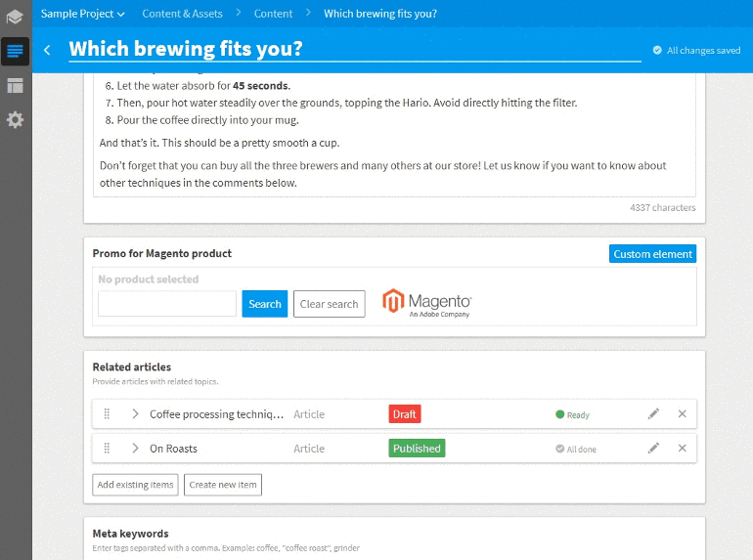
Task: Edit the On Roasts item via pencil
Action: (x=653, y=449)
